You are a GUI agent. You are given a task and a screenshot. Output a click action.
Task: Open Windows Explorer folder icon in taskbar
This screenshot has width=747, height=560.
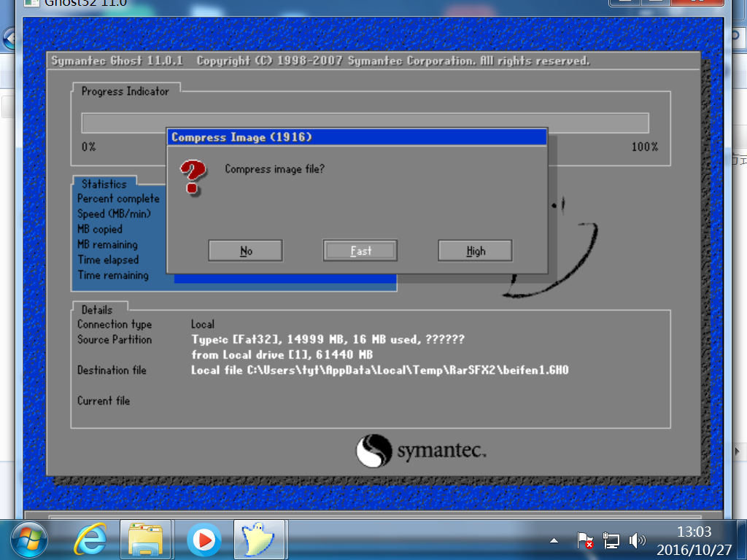tap(146, 540)
